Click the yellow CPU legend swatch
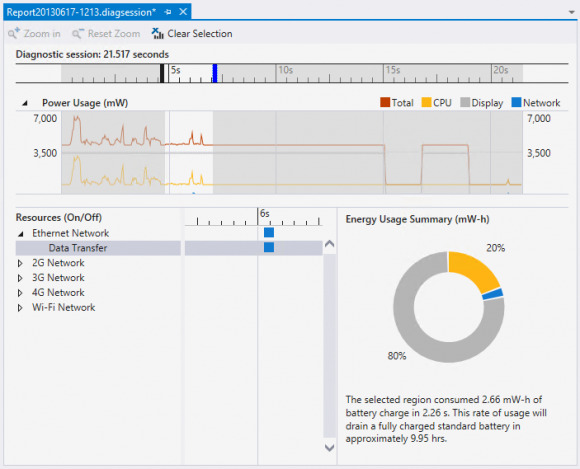Screen dimensions: 580x469 click(x=426, y=102)
